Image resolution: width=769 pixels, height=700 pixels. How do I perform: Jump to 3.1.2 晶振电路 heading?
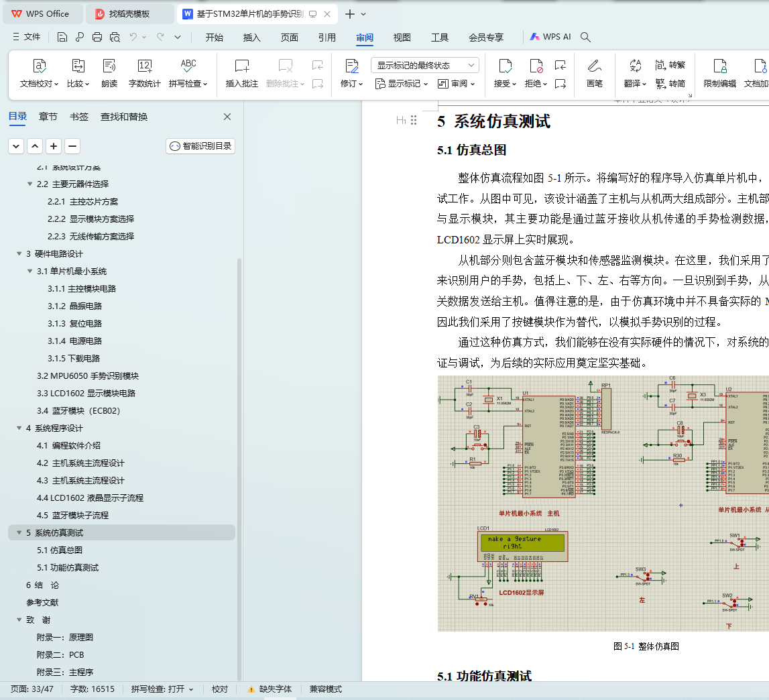(x=75, y=306)
